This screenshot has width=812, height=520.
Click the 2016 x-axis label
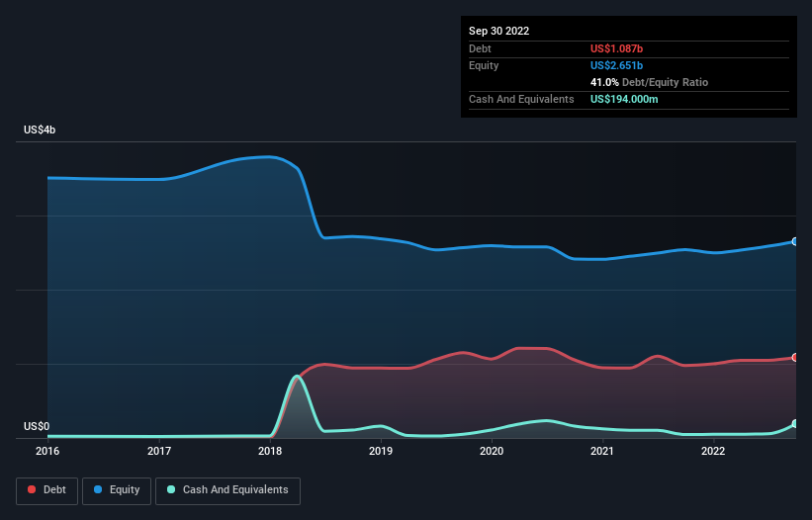click(47, 451)
